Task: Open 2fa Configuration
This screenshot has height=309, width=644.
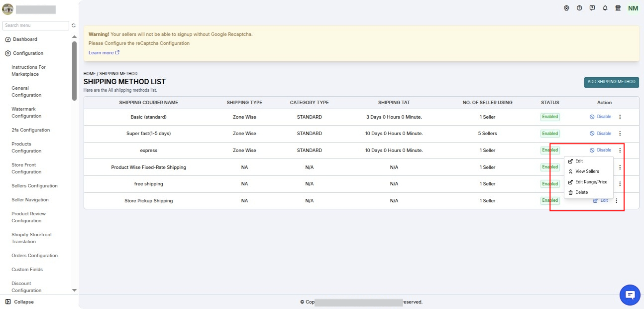Action: [31, 130]
